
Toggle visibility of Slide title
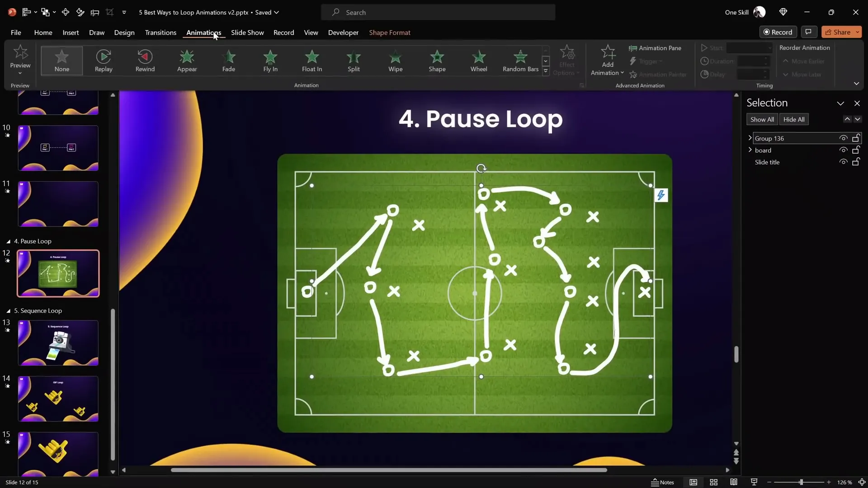coord(843,162)
